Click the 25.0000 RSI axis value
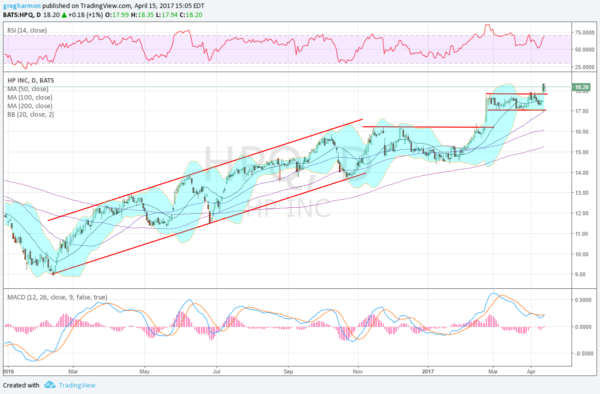 tap(585, 67)
